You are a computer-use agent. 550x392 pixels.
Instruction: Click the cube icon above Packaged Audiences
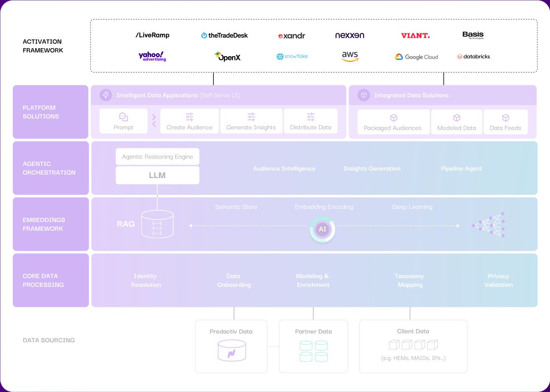[x=394, y=118]
